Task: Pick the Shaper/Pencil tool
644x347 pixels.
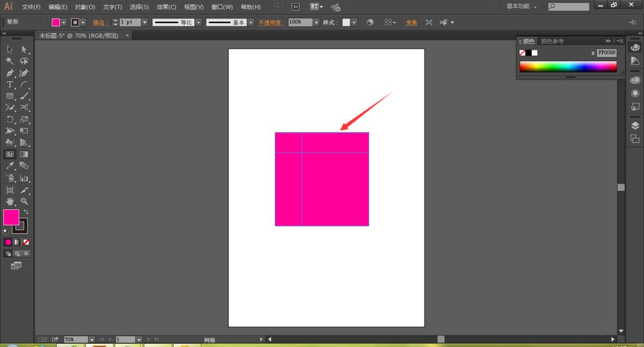Action: coord(10,108)
